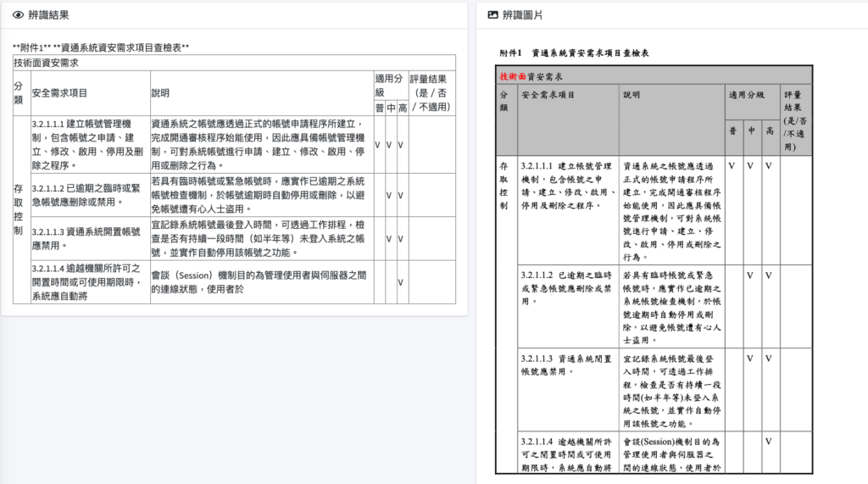Click red 技術面 heading in the scanned image
Screen dimensions: 868x484
coord(513,76)
